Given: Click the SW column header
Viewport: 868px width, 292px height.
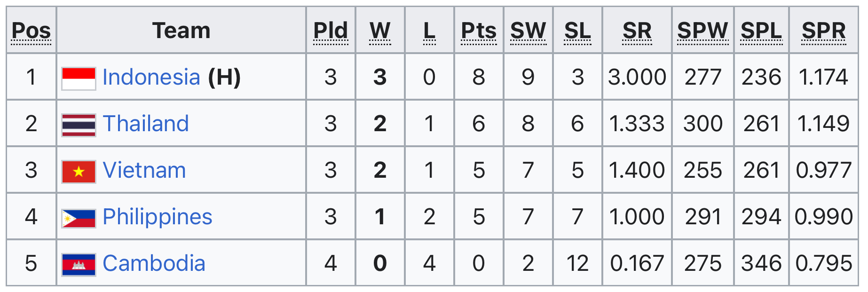Looking at the screenshot, I should point(528,31).
